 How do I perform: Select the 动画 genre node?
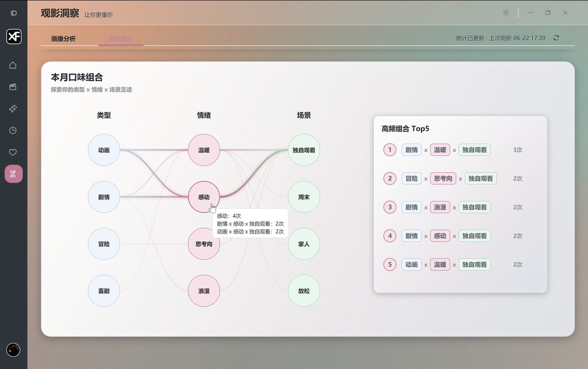(x=104, y=150)
